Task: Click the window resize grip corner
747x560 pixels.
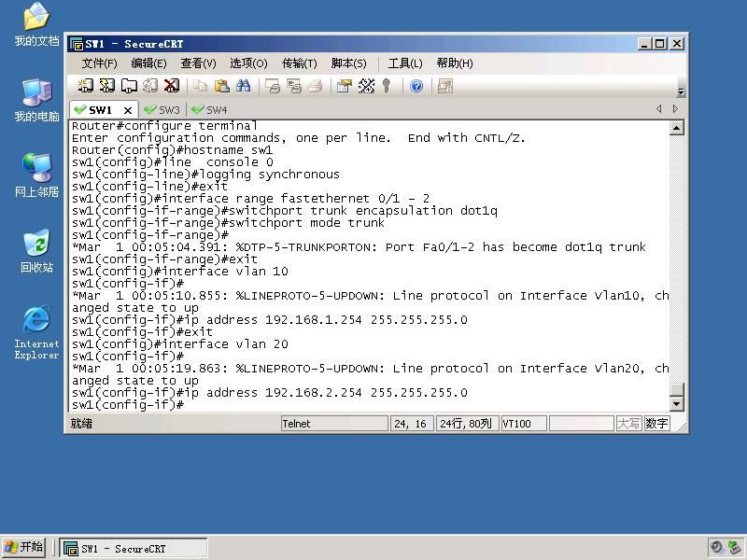Action: click(682, 427)
